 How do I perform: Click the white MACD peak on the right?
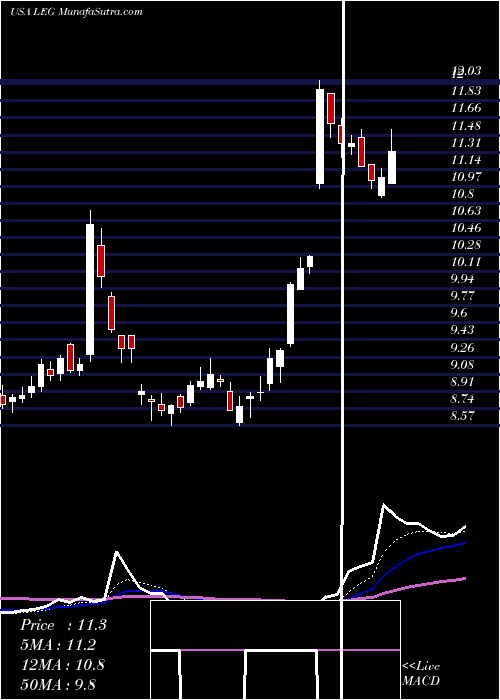coord(383,505)
